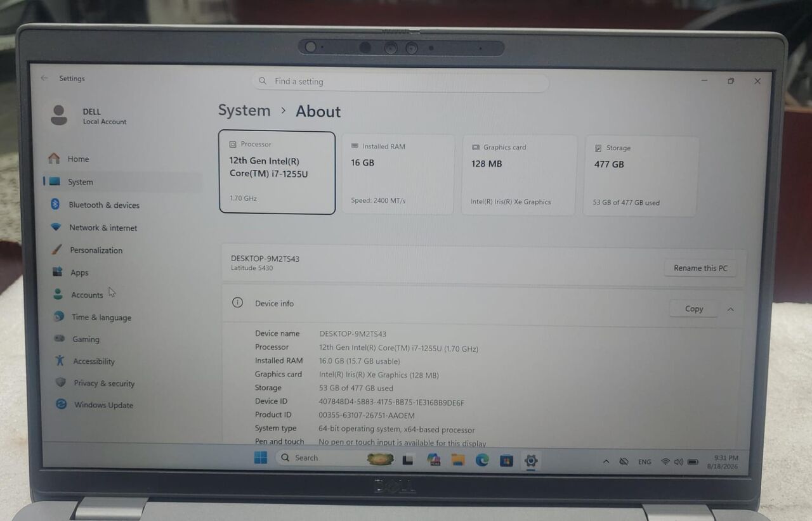This screenshot has width=812, height=521.
Task: Click the search magnifier icon in Find a setting
Action: (263, 80)
